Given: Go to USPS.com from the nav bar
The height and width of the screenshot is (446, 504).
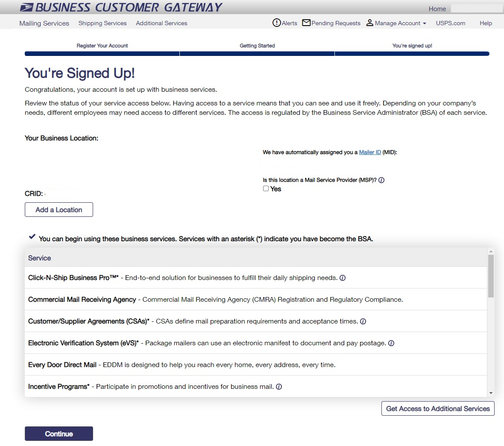Looking at the screenshot, I should click(x=450, y=23).
